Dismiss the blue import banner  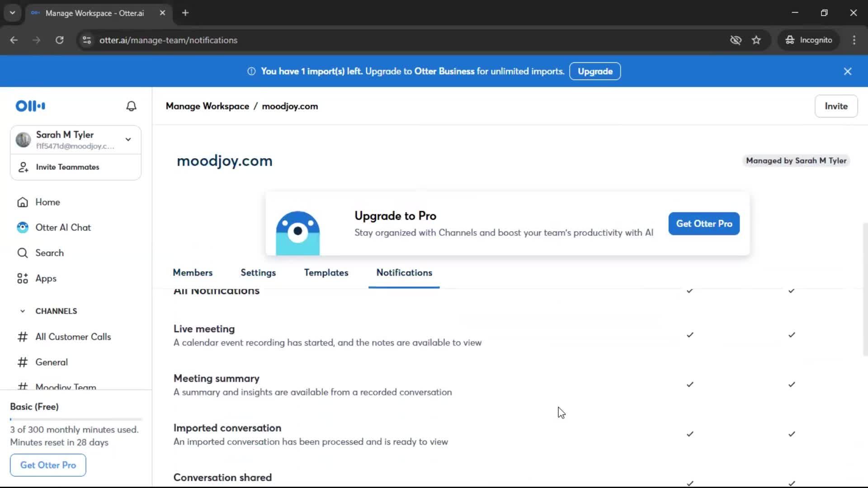click(848, 71)
